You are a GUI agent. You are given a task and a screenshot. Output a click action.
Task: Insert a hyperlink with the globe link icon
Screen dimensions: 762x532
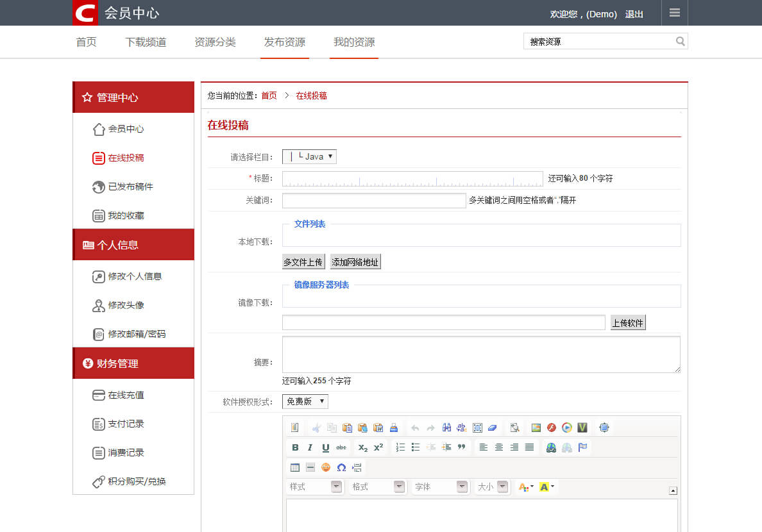pyautogui.click(x=551, y=447)
